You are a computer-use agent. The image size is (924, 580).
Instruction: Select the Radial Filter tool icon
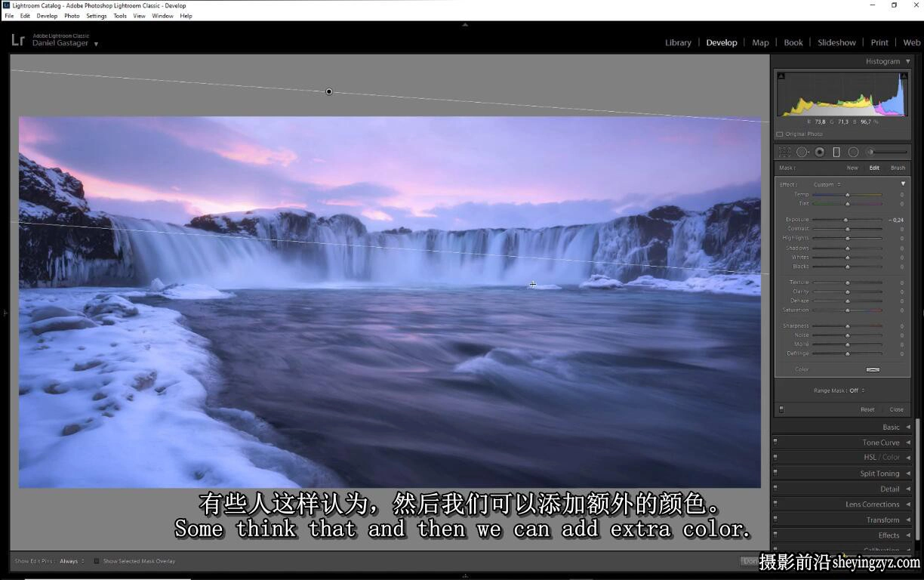[x=853, y=152]
